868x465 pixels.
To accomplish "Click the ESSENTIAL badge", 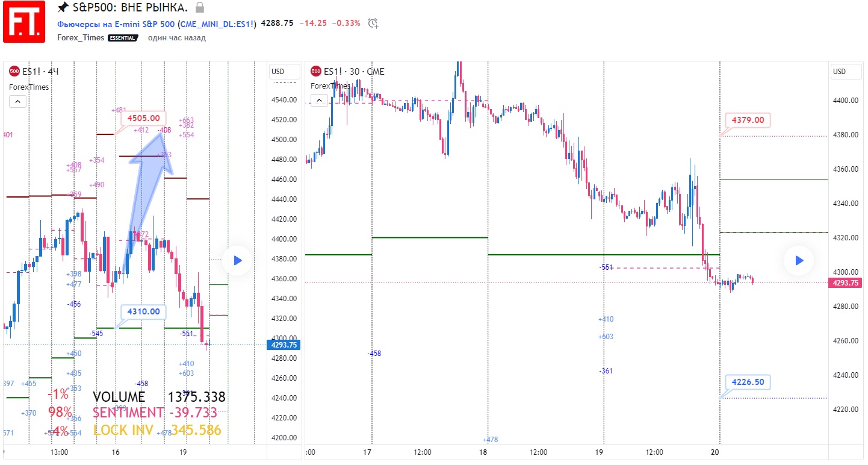I will click(123, 37).
